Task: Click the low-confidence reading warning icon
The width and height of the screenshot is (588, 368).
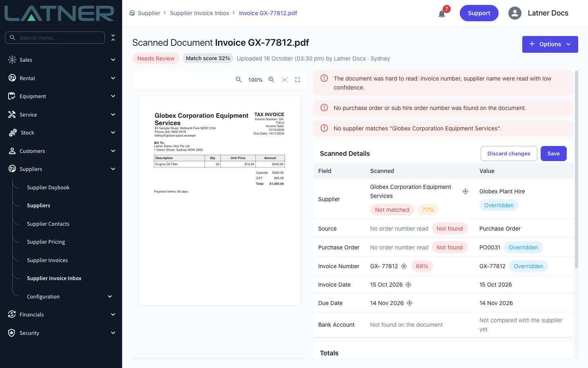Action: pos(324,78)
